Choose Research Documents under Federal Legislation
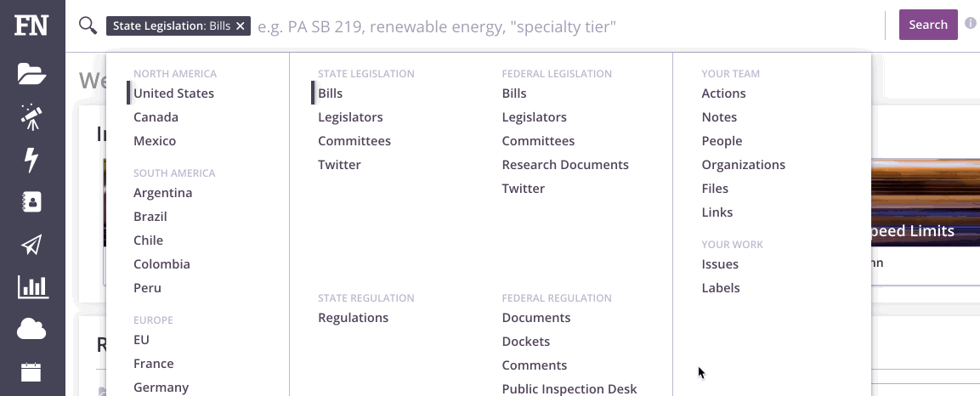This screenshot has height=396, width=980. point(565,165)
